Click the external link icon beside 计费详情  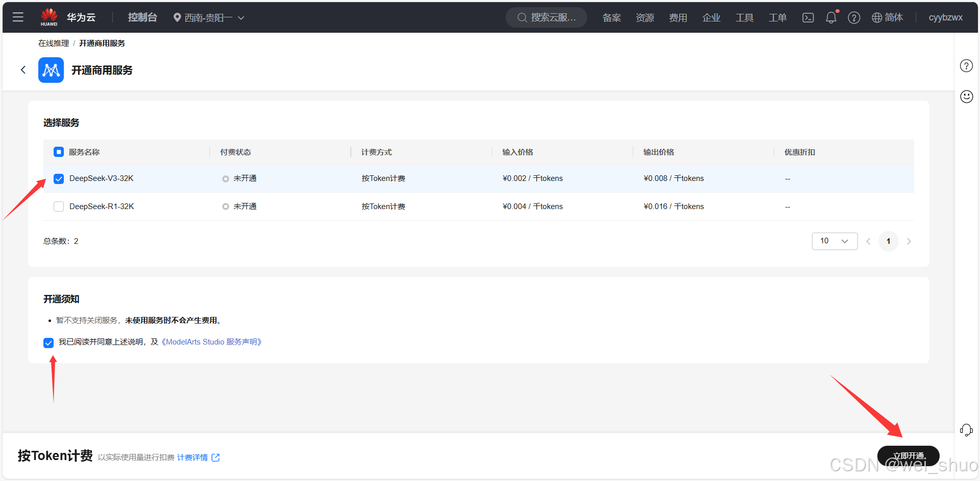(x=216, y=457)
